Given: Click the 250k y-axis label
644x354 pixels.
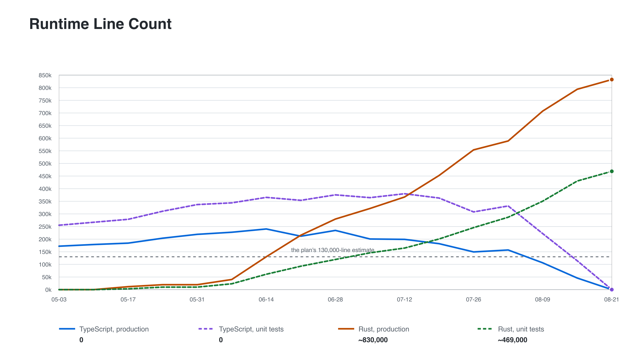Looking at the screenshot, I should point(45,227).
